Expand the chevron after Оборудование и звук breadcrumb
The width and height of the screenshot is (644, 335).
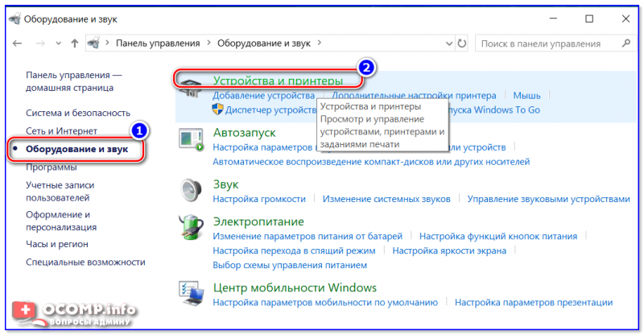pyautogui.click(x=319, y=43)
